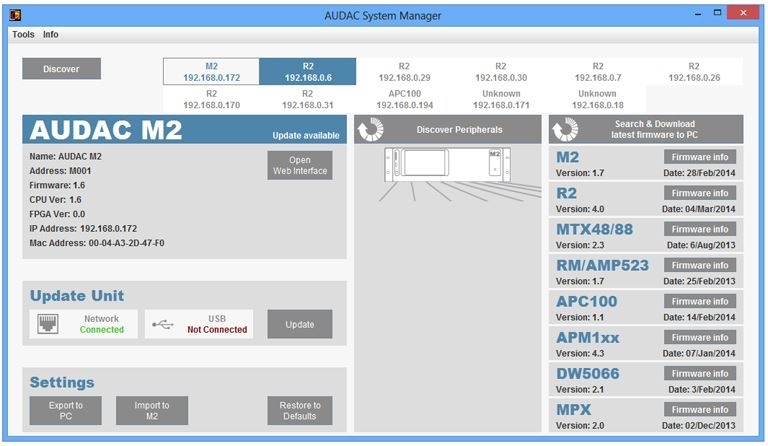The width and height of the screenshot is (768, 446).
Task: Click the USB symbol icon
Action: [164, 324]
